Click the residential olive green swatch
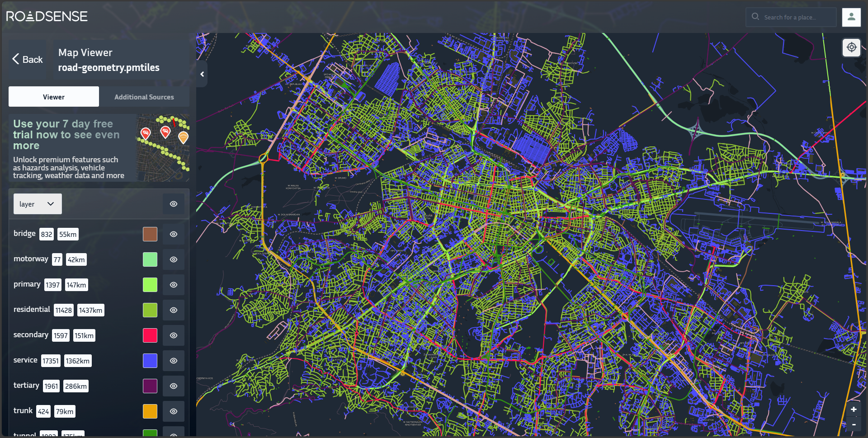868x438 pixels. pyautogui.click(x=150, y=310)
